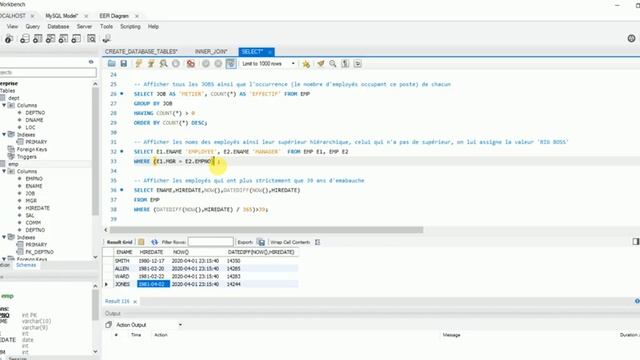Image resolution: width=640 pixels, height=360 pixels.
Task: Open the Limit to 1000 rows dropdown
Action: click(269, 64)
